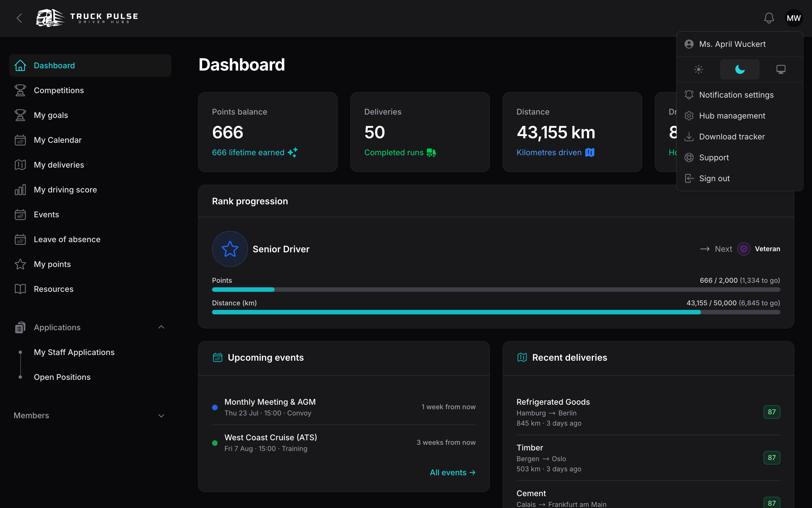The height and width of the screenshot is (508, 812).
Task: Switch to light theme sun toggle
Action: click(699, 69)
